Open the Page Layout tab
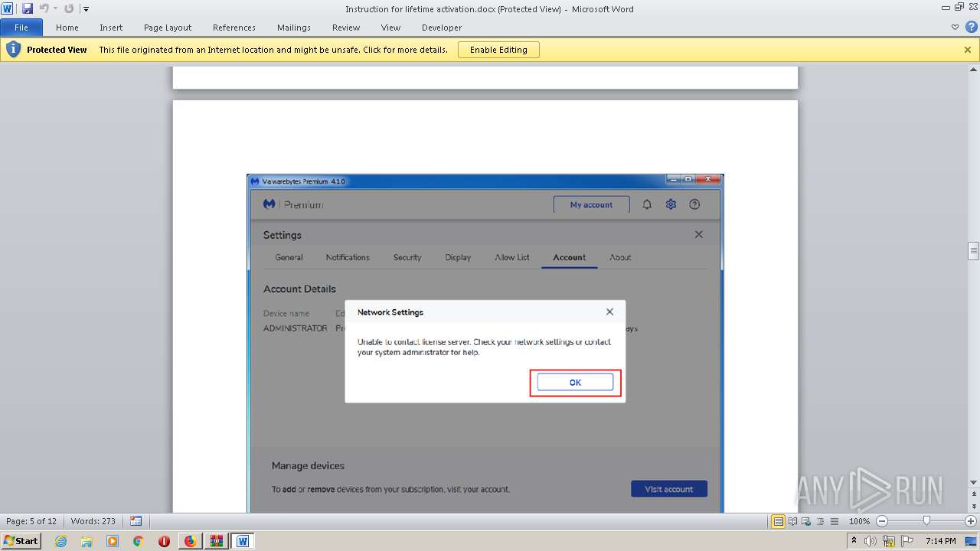The width and height of the screenshot is (980, 551). point(168,28)
